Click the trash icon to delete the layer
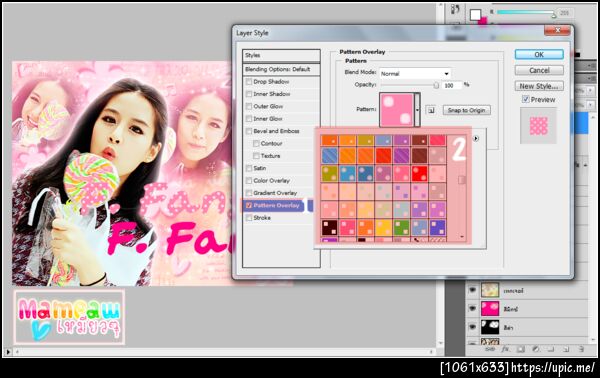 [x=581, y=349]
